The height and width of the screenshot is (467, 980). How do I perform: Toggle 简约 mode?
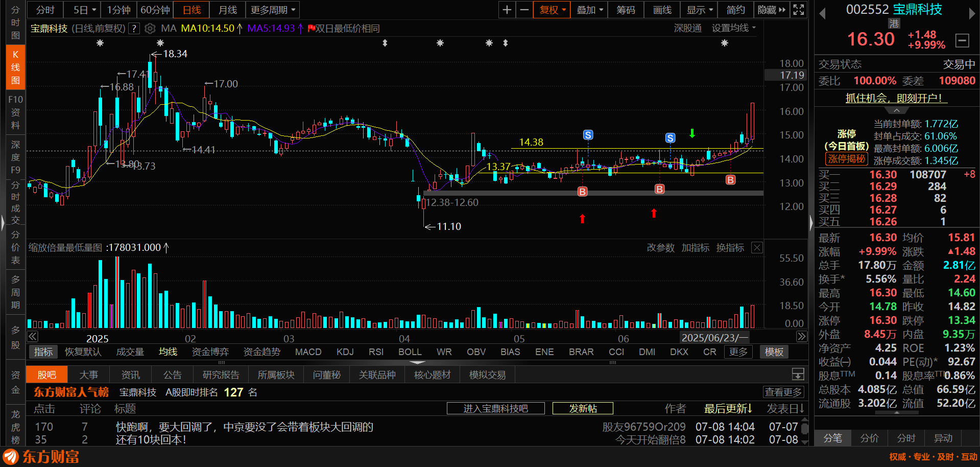point(736,10)
